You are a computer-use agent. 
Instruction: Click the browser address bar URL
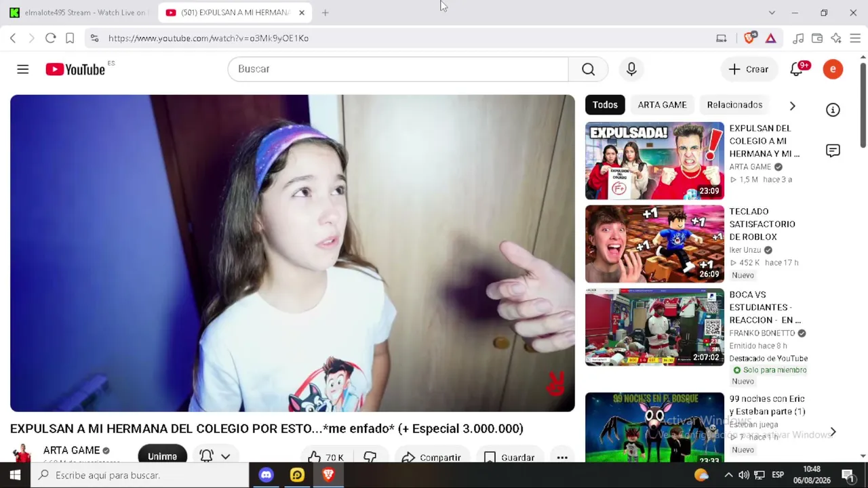pyautogui.click(x=208, y=39)
